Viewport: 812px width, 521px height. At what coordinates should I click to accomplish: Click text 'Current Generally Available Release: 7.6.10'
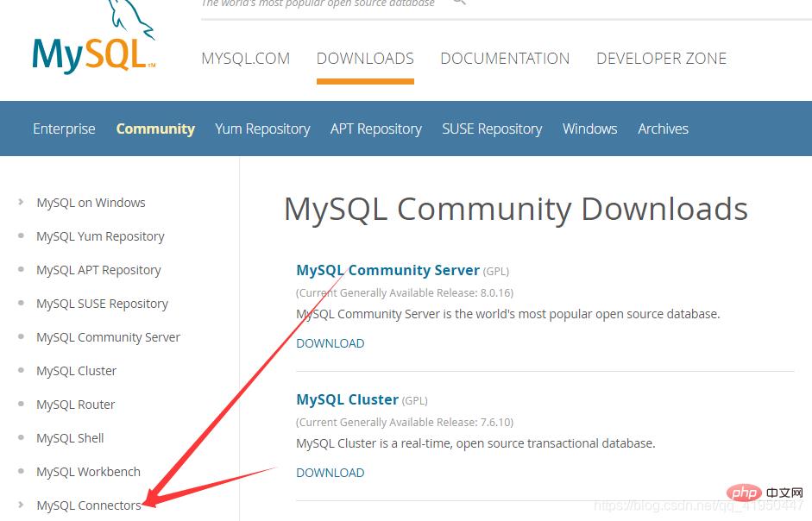point(405,423)
